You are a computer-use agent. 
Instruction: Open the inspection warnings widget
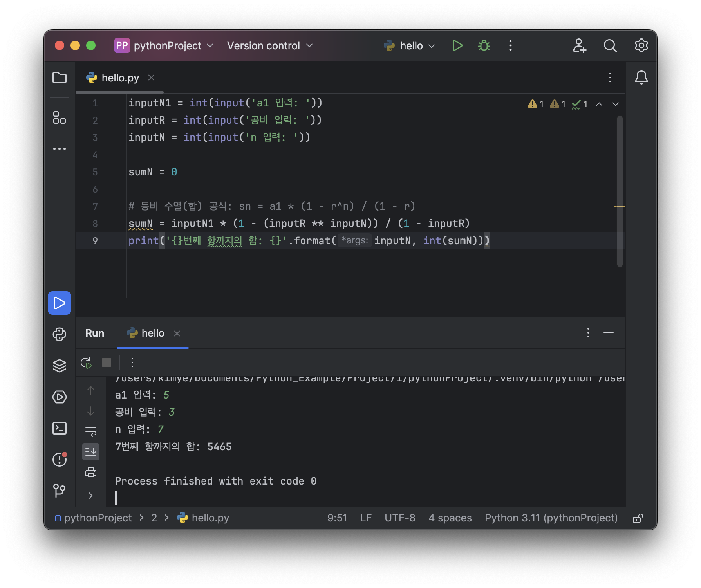(558, 104)
